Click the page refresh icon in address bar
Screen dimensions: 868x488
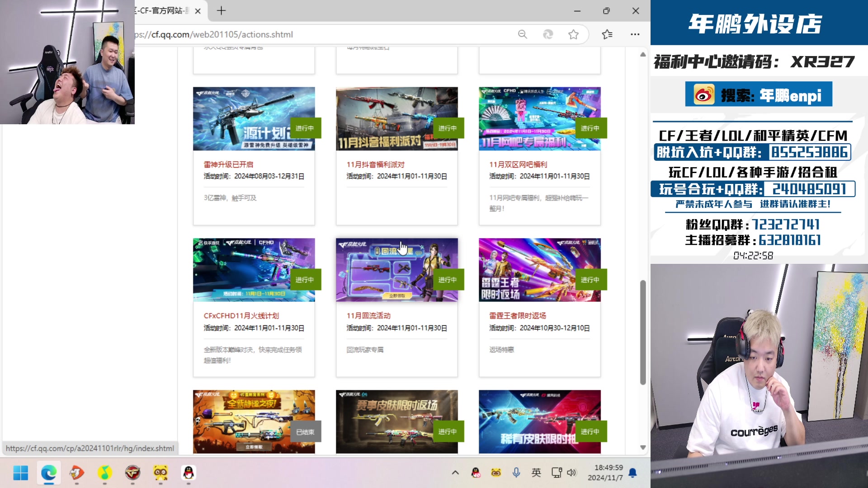point(548,34)
